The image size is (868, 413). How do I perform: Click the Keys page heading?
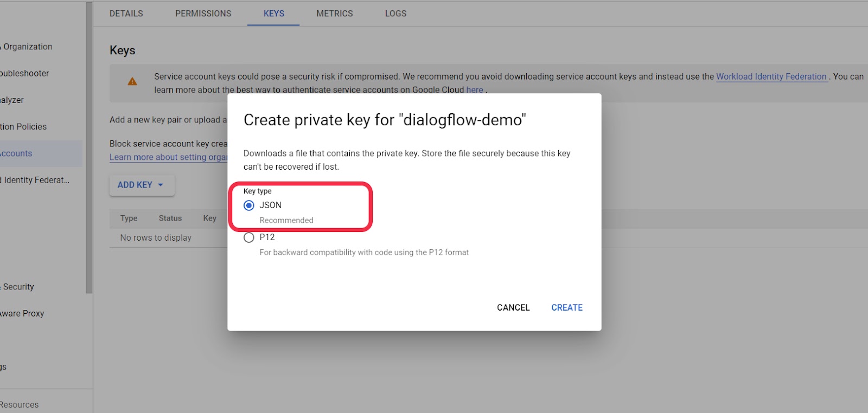tap(123, 50)
